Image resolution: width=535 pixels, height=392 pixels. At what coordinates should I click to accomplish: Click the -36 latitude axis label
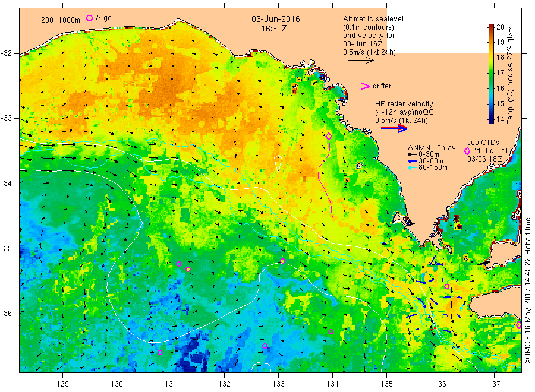point(6,314)
